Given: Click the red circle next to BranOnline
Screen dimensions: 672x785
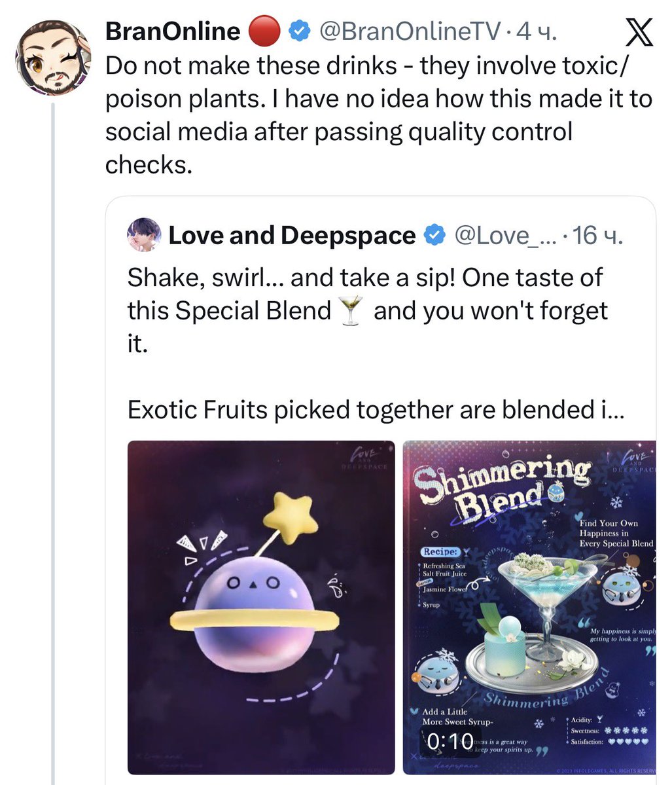Looking at the screenshot, I should pyautogui.click(x=264, y=31).
